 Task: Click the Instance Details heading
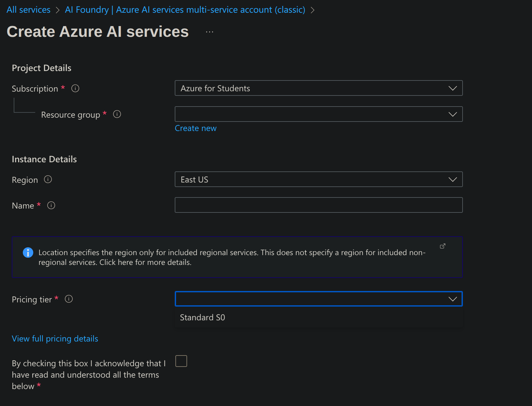pyautogui.click(x=44, y=159)
